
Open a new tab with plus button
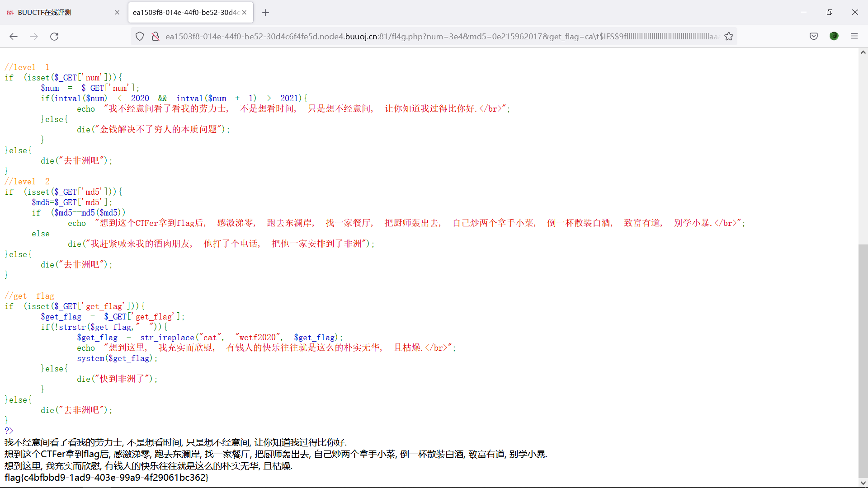click(x=266, y=13)
